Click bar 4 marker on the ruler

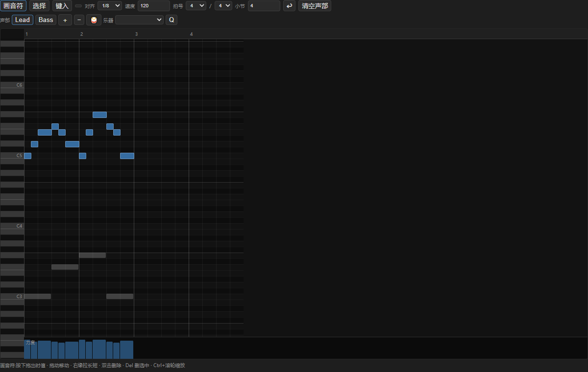pos(191,34)
